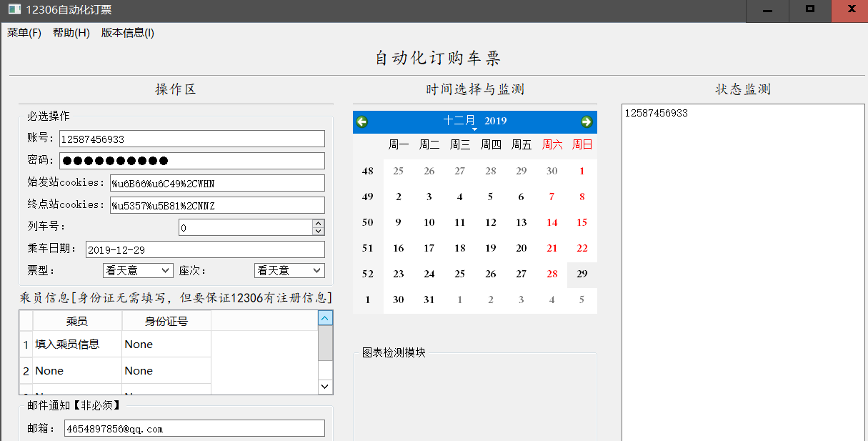Open the month selector in calendar header

tap(459, 121)
